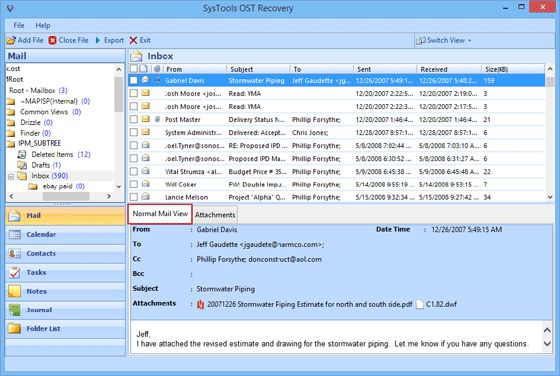Click the open-mail icon on Will Coker row
The height and width of the screenshot is (376, 560).
(145, 184)
